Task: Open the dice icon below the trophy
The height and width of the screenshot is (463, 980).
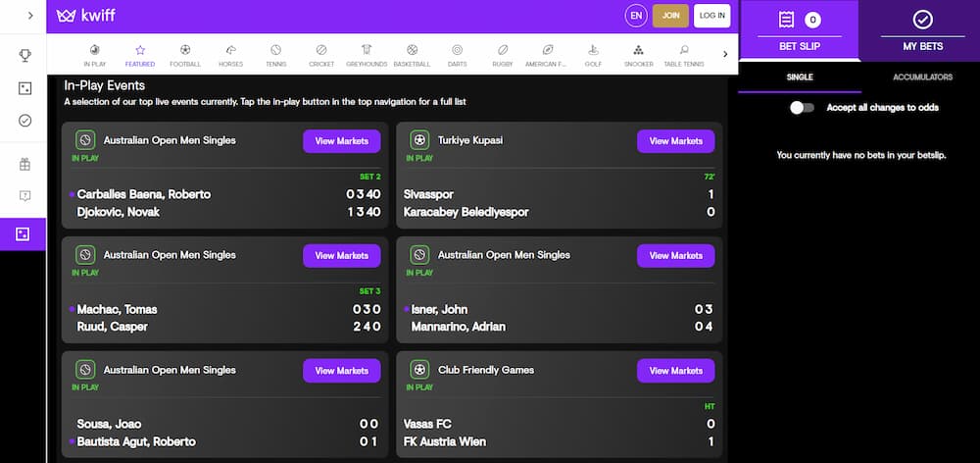Action: [x=24, y=88]
